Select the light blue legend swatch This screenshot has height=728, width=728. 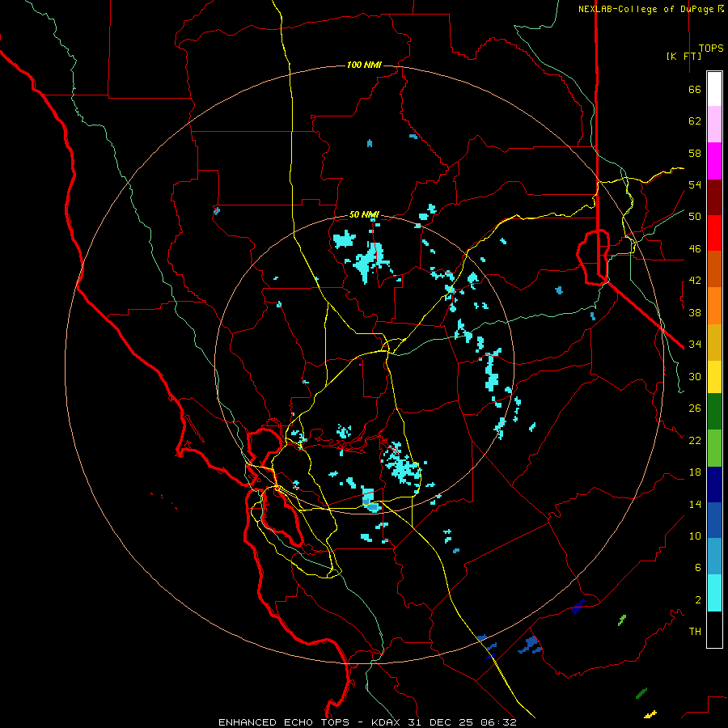tap(714, 557)
